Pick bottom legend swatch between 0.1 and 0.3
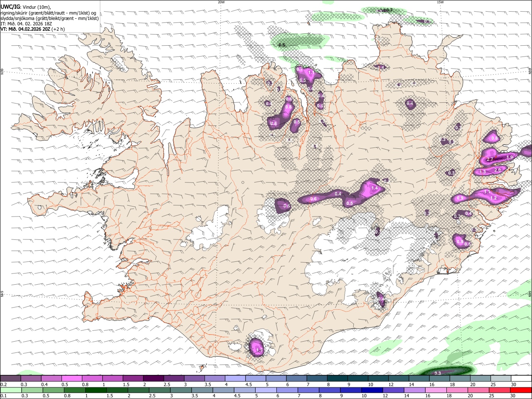This screenshot has height=399, width=532. tap(11, 390)
